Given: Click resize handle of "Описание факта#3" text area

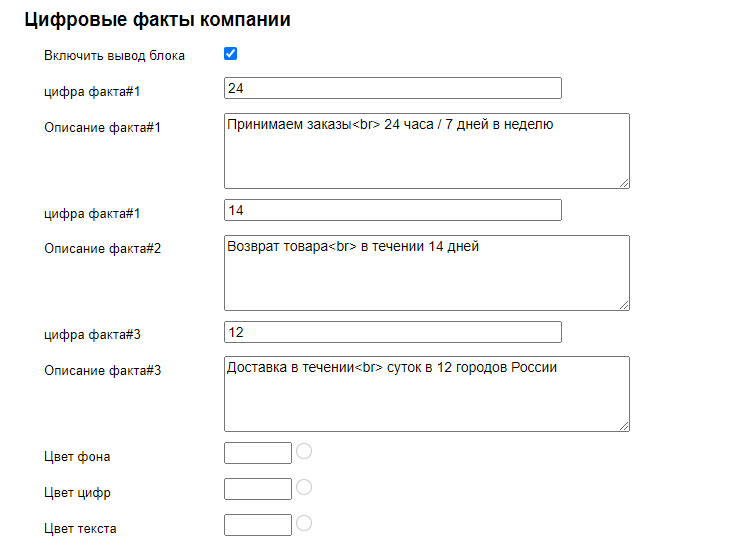Looking at the screenshot, I should 624,426.
